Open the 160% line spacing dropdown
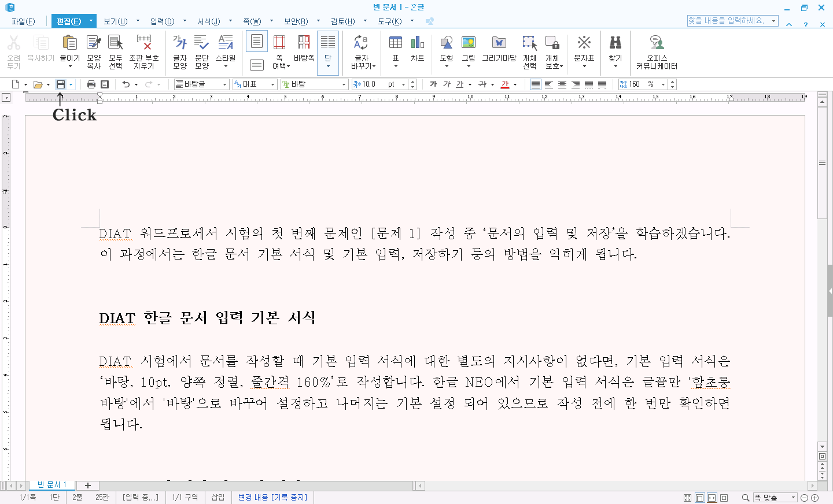Image resolution: width=833 pixels, height=504 pixels. click(x=663, y=84)
